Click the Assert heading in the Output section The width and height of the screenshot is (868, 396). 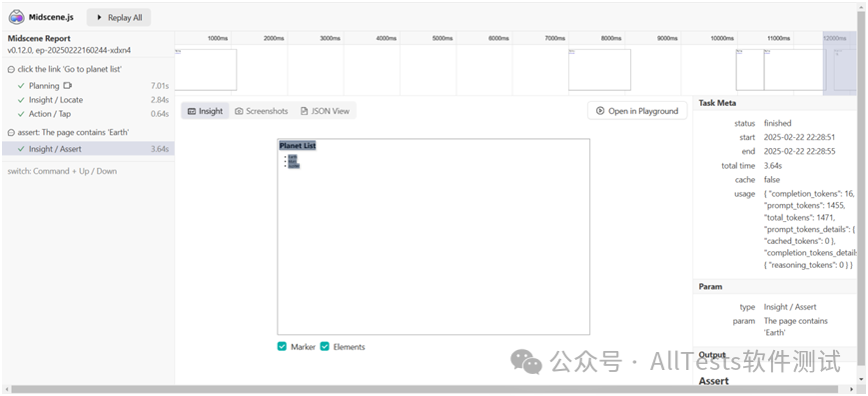tap(713, 381)
